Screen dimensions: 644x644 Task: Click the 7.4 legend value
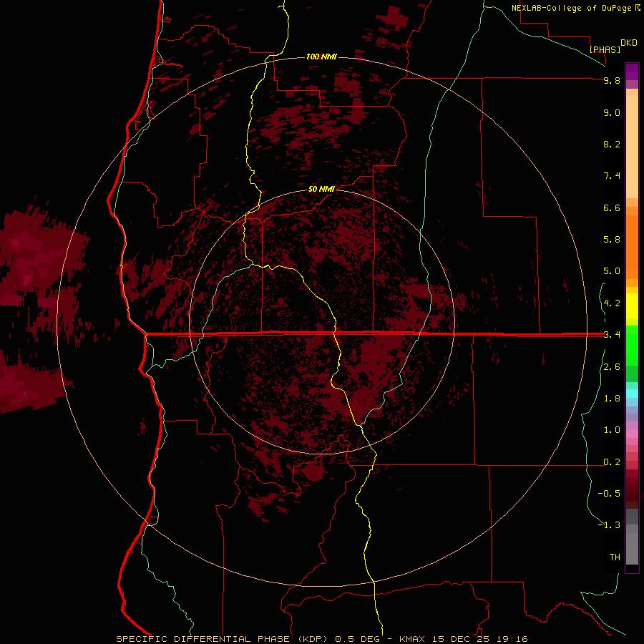pos(612,176)
